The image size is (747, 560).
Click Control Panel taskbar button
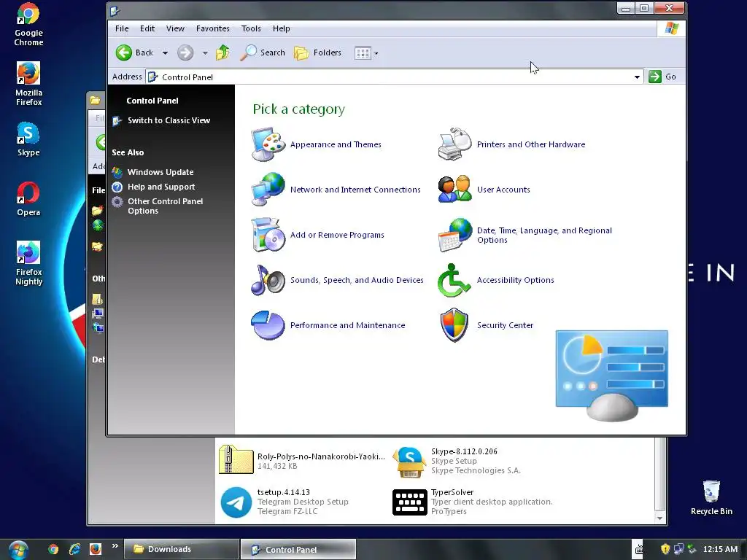(x=298, y=550)
